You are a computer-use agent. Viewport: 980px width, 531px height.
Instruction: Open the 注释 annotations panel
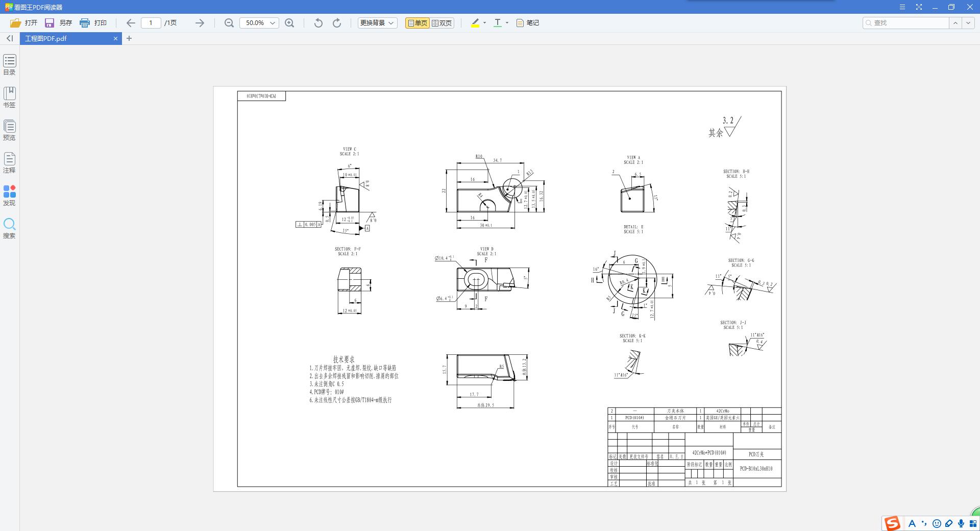(10, 163)
